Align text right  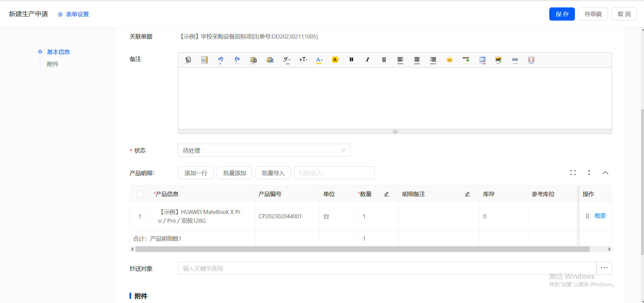433,60
